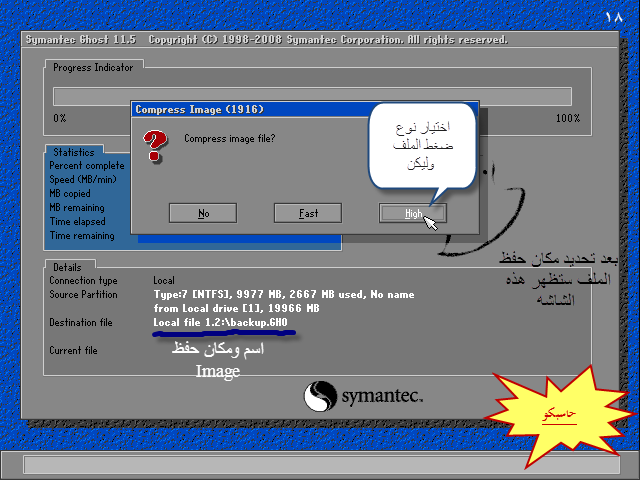The height and width of the screenshot is (480, 640).
Task: Choose No compression in the dialog
Action: pos(203,213)
